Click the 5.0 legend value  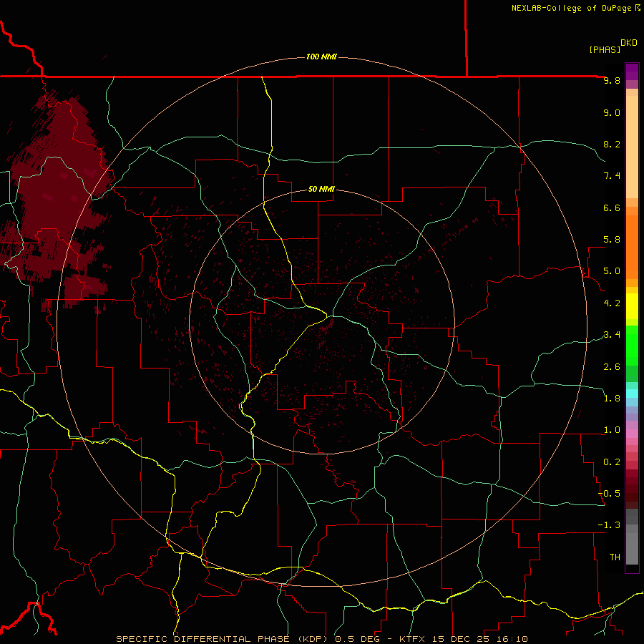pos(612,271)
